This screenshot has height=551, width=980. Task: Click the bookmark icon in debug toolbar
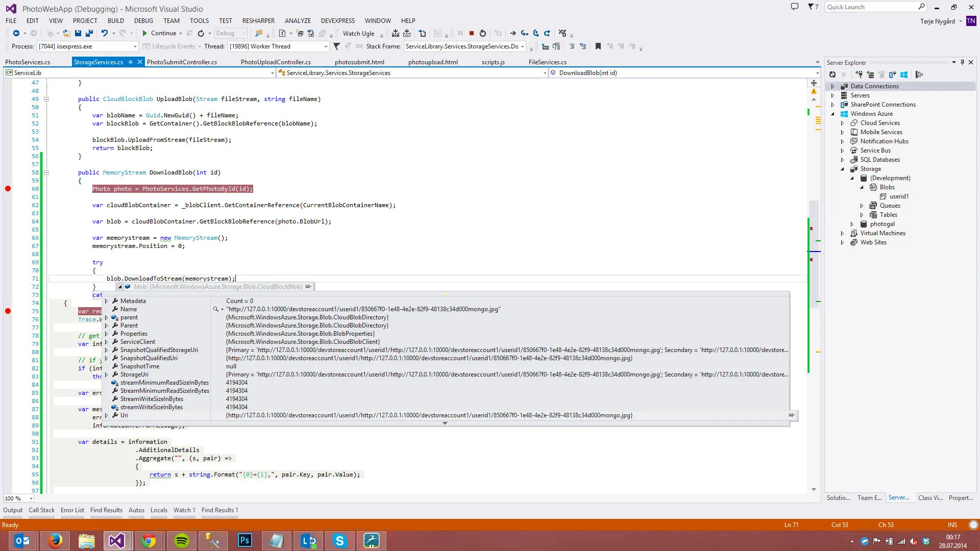598,46
